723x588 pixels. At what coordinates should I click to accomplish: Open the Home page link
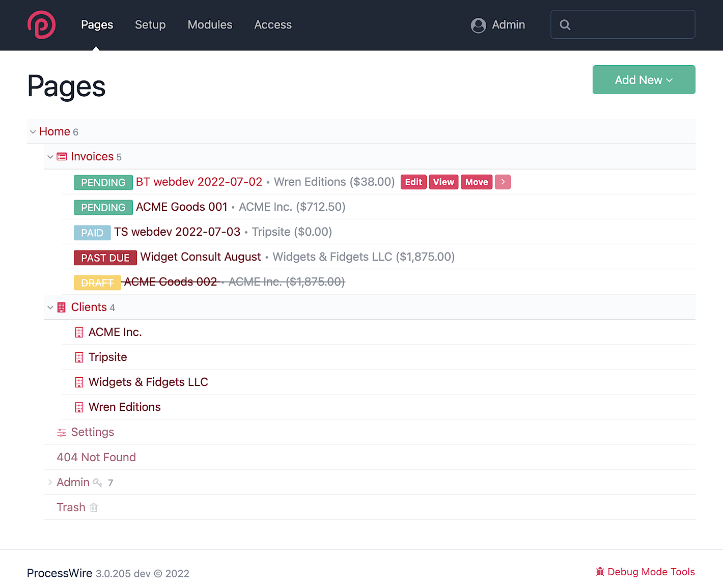(x=54, y=131)
